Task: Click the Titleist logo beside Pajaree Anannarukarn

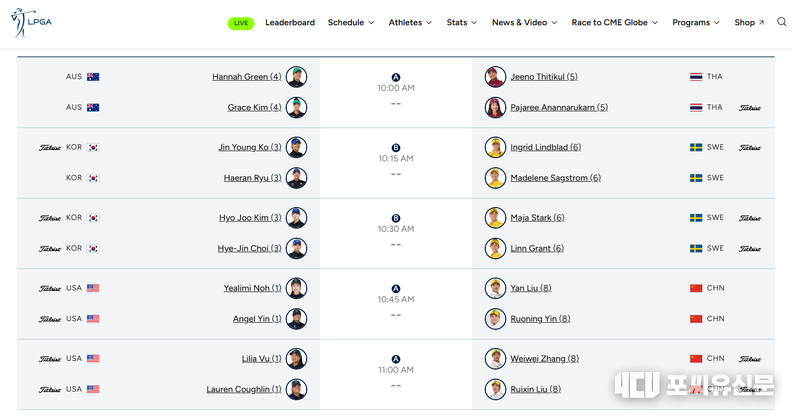Action: click(x=749, y=108)
